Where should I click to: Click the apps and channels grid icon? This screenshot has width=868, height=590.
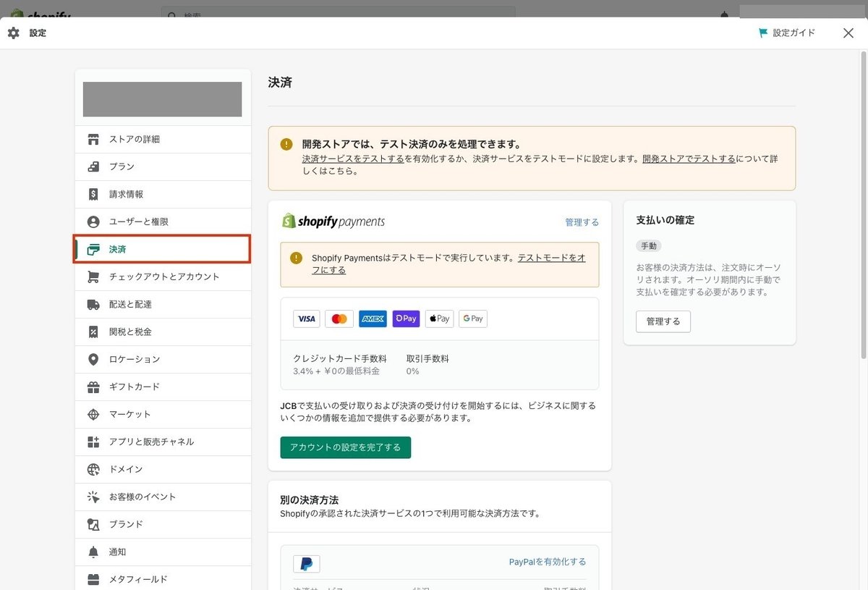coord(93,442)
